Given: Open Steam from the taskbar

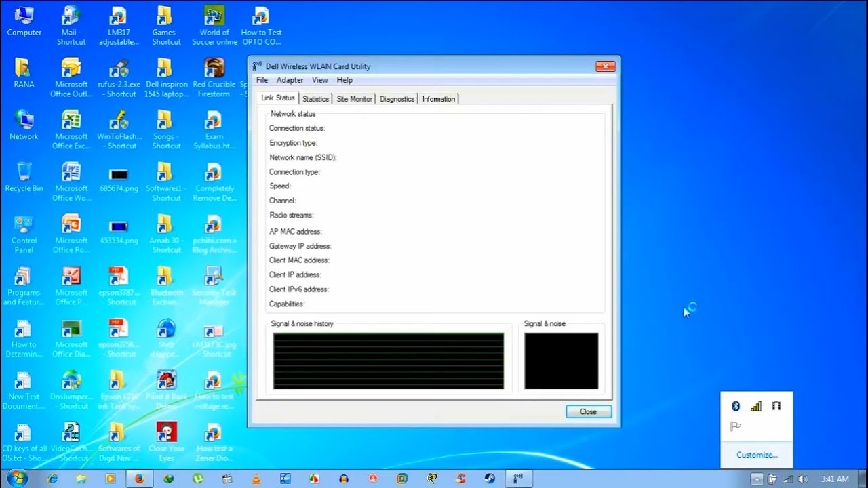Looking at the screenshot, I should coord(490,479).
